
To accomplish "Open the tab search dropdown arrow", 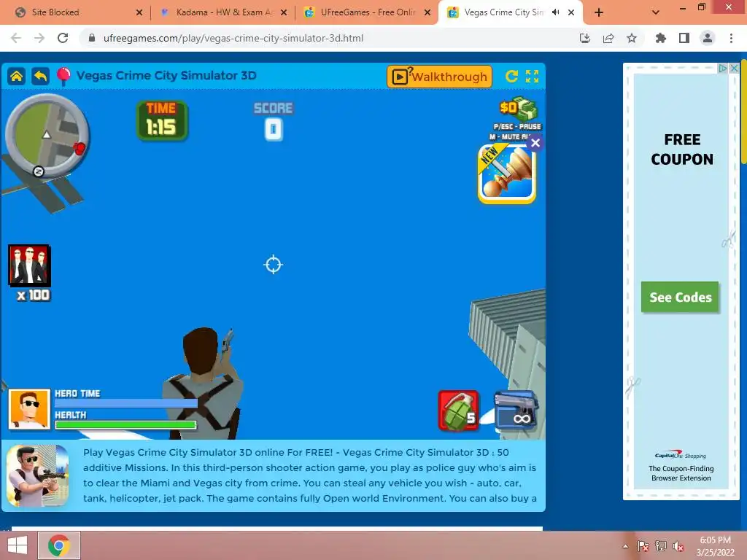I will (x=656, y=13).
